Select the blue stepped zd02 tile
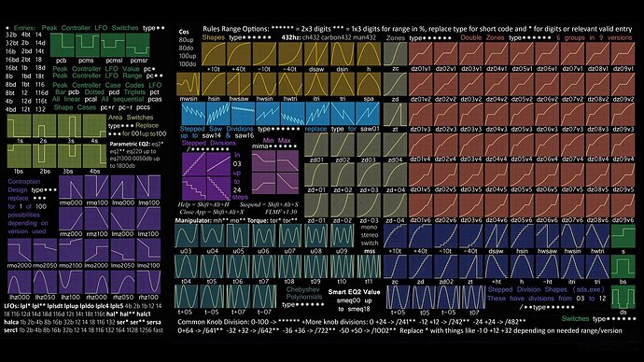This screenshot has height=362, width=644. 445,267
